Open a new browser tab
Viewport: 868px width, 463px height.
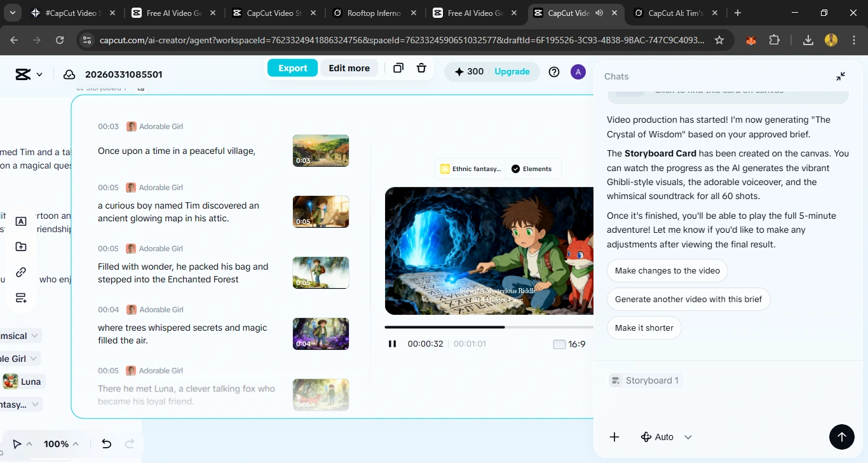click(x=737, y=13)
